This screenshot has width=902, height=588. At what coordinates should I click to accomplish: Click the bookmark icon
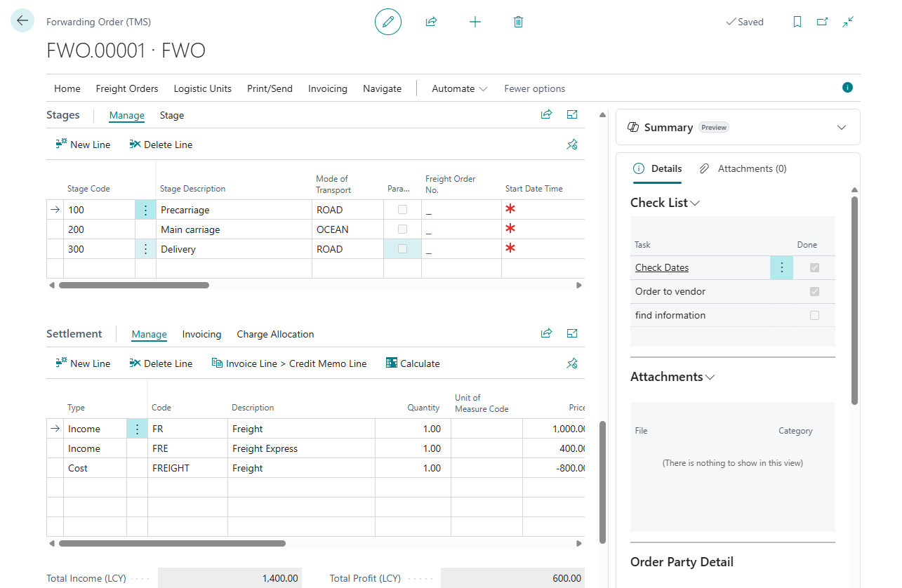797,22
